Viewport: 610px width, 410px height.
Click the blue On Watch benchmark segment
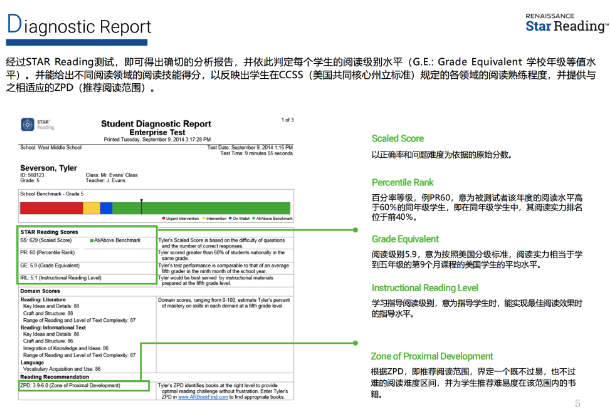click(106, 208)
